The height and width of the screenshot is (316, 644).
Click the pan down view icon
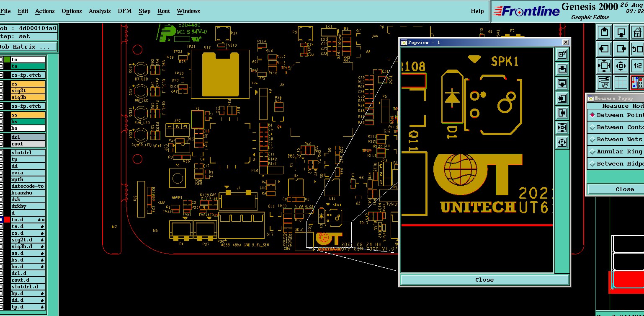tap(621, 32)
